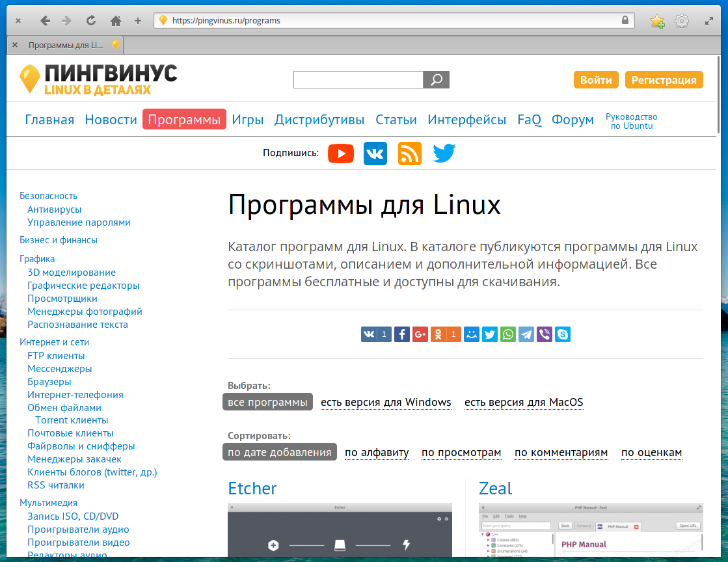Viewport: 728px width, 562px height.
Task: Open the "Etcher" program link
Action: click(252, 488)
